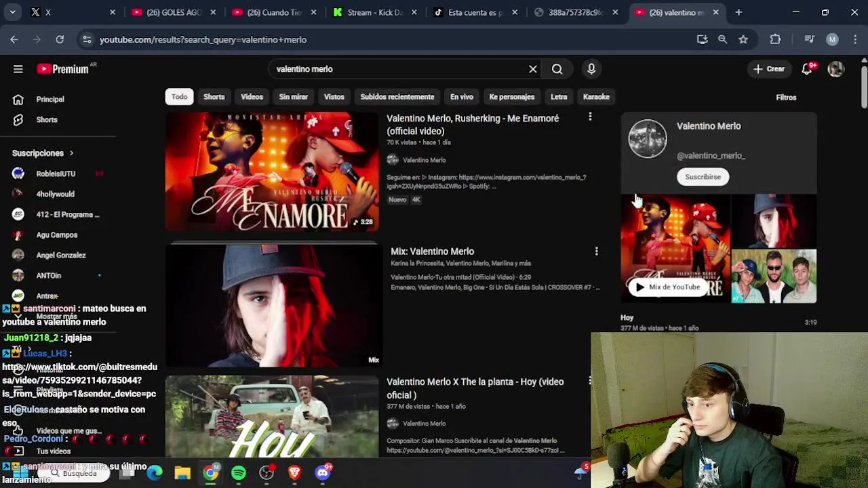Open the Chrome extensions puzzle icon
Viewport: 868px width, 488px height.
click(775, 39)
